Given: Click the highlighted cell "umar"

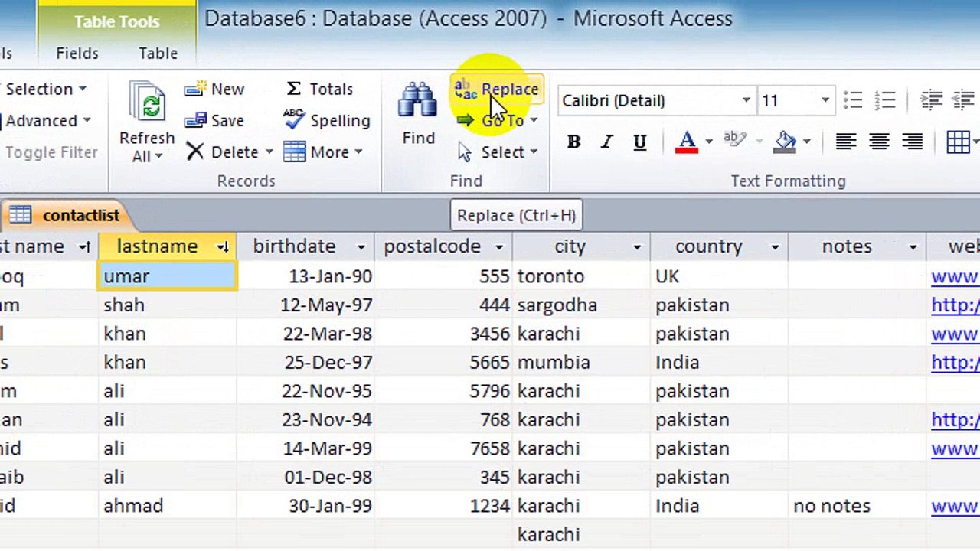Looking at the screenshot, I should (168, 276).
